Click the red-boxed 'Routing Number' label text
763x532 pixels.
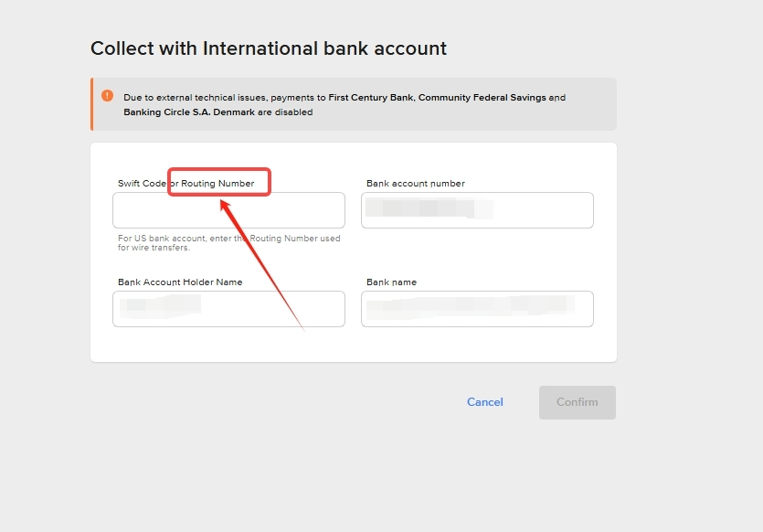pyautogui.click(x=217, y=184)
